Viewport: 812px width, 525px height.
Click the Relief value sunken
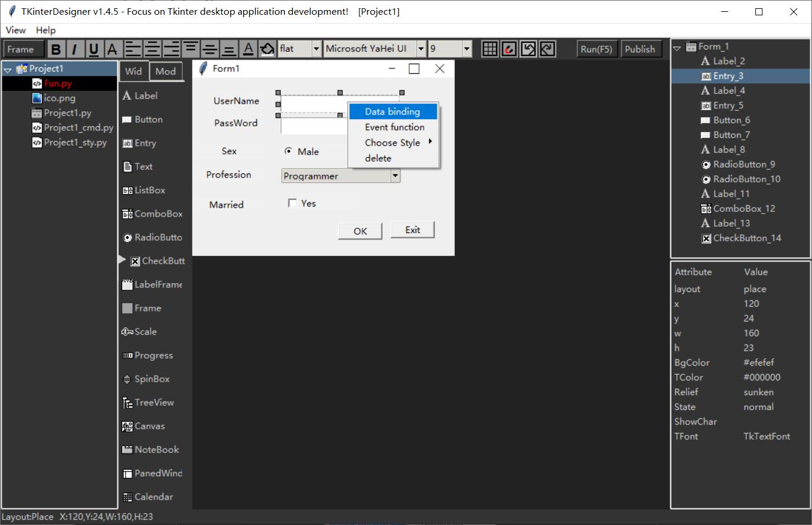click(x=758, y=392)
